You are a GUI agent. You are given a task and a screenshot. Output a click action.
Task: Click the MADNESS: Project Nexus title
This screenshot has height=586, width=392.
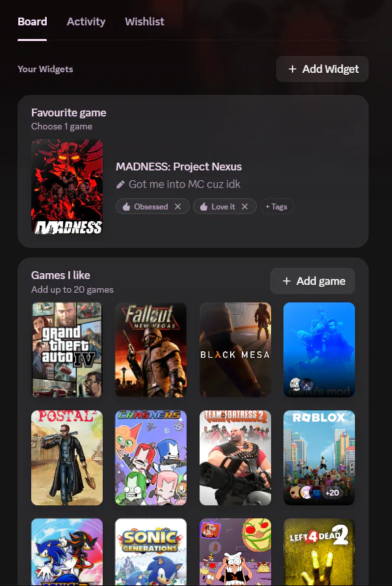[179, 166]
